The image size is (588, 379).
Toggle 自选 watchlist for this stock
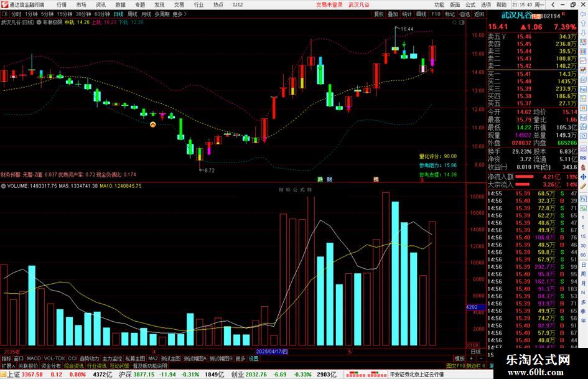click(x=465, y=14)
